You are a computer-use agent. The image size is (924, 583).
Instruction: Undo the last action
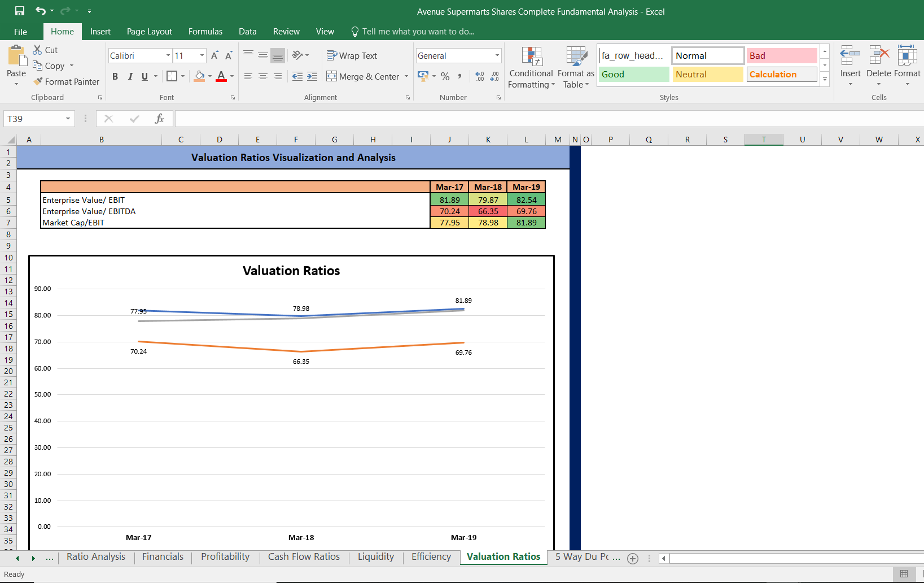coord(41,11)
